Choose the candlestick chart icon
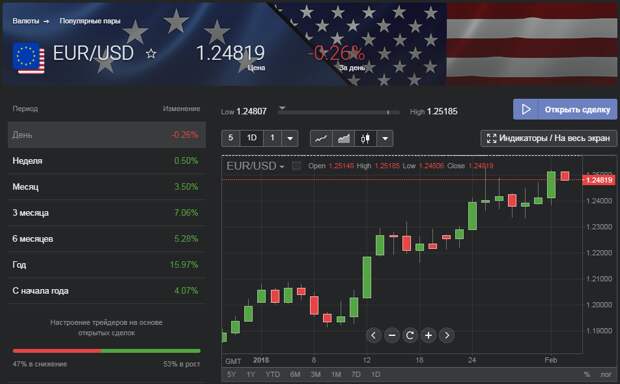This screenshot has width=620, height=384. coord(365,138)
